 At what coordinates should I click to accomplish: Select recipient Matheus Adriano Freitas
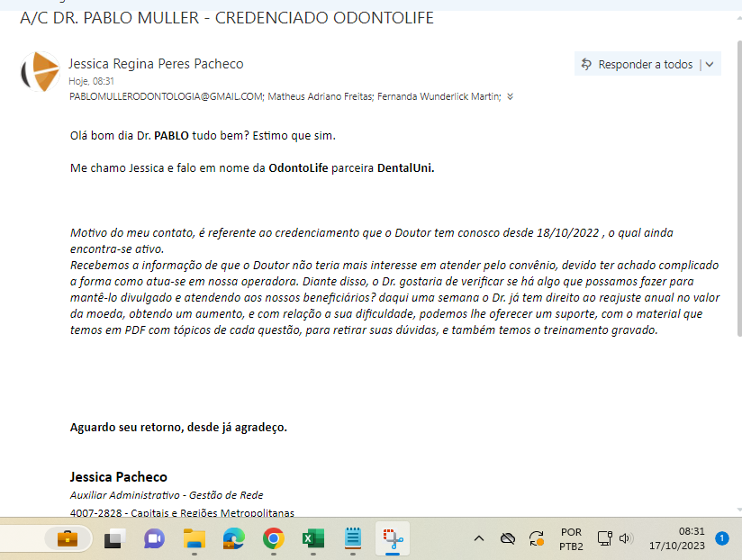pyautogui.click(x=321, y=96)
